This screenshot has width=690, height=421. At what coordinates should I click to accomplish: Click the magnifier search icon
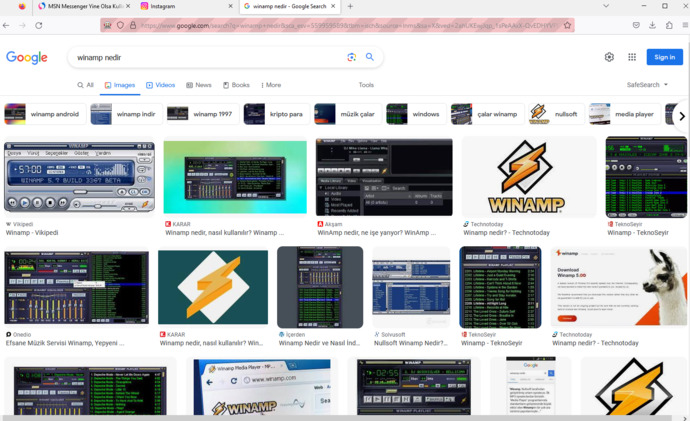coord(370,57)
